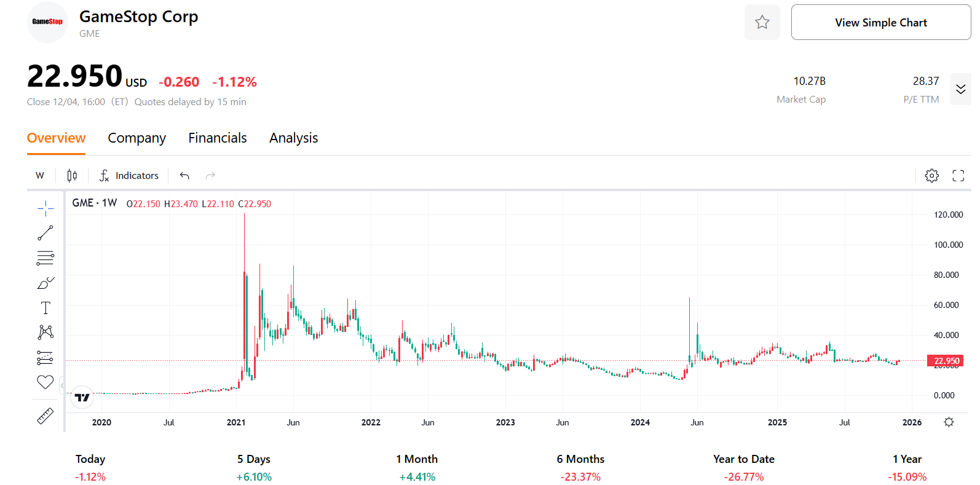This screenshot has width=980, height=485.
Task: Expand more stock stats with double chevron
Action: 960,89
